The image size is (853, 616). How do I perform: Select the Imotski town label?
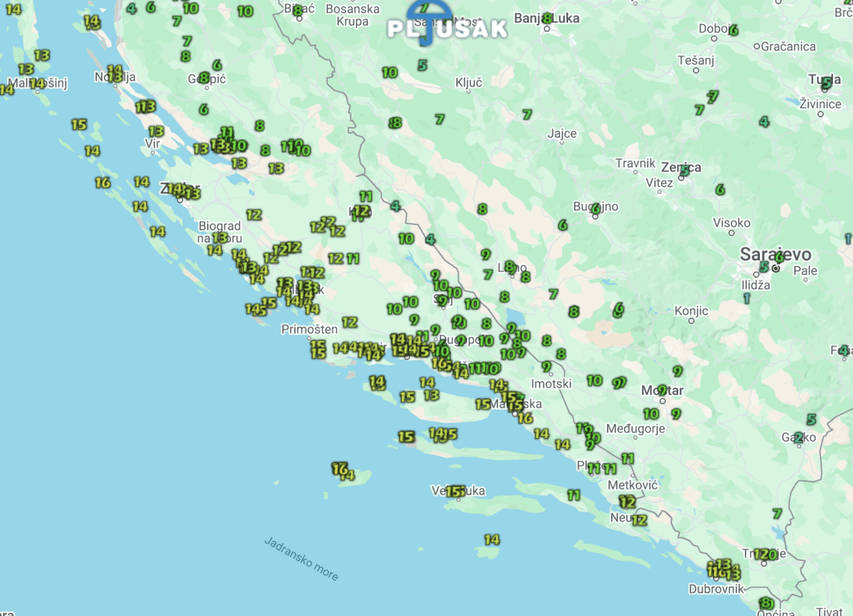pyautogui.click(x=552, y=384)
